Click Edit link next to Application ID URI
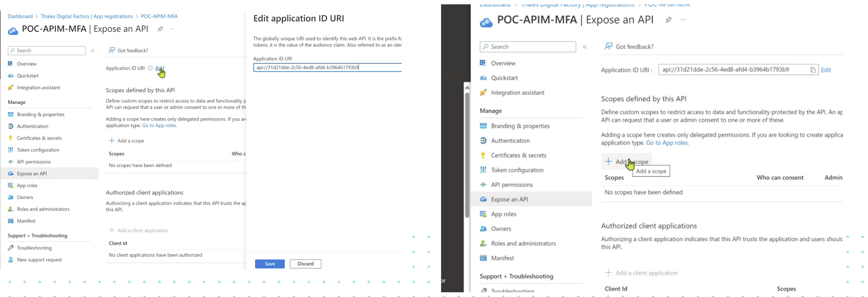 pos(826,70)
